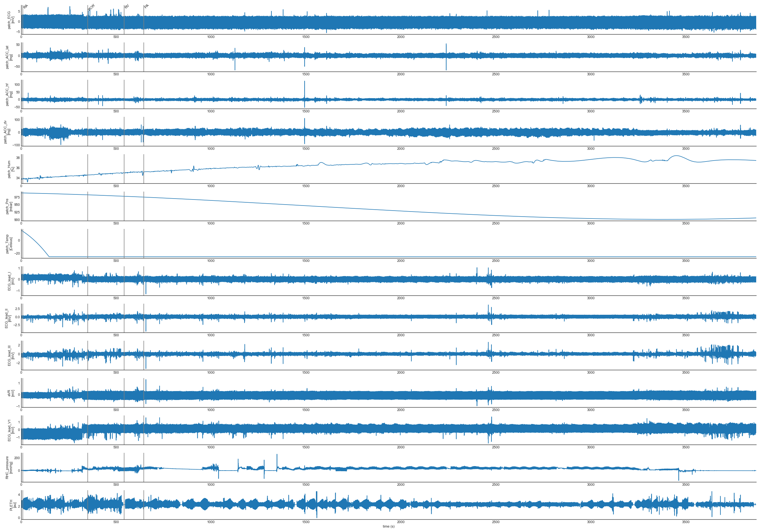This screenshot has height=532, width=760.
Task: Click the large spike in patch_ACC_hf plot
Action: (305, 89)
